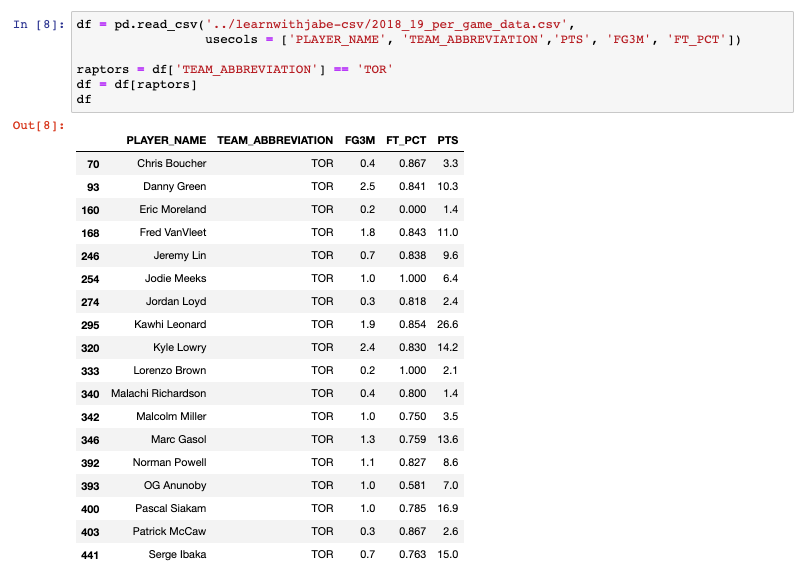Click the CSV file path string in code
803x566 pixels.
pos(387,25)
